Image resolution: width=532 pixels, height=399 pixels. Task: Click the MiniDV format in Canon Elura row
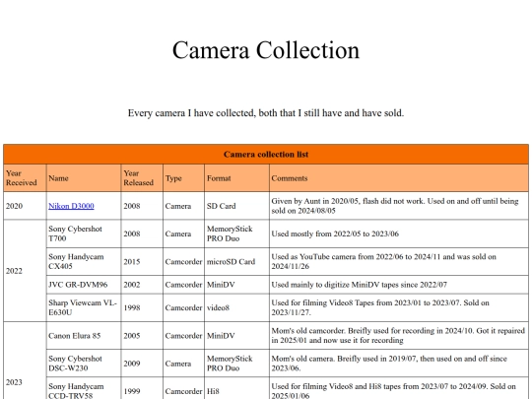tap(236, 336)
